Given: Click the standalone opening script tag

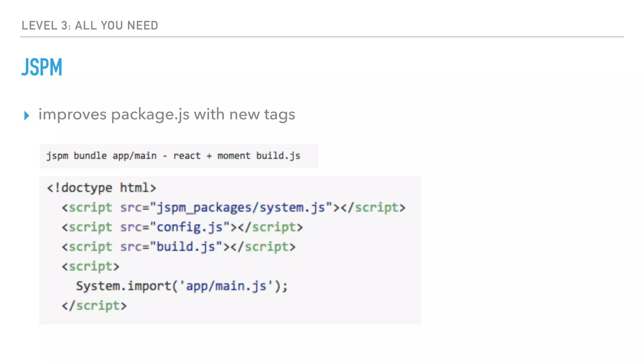Looking at the screenshot, I should [x=91, y=266].
